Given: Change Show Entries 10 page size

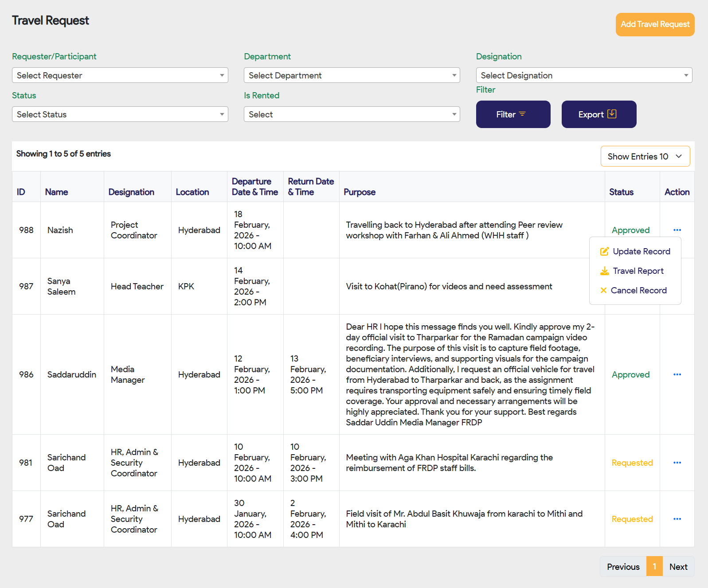Looking at the screenshot, I should click(645, 156).
